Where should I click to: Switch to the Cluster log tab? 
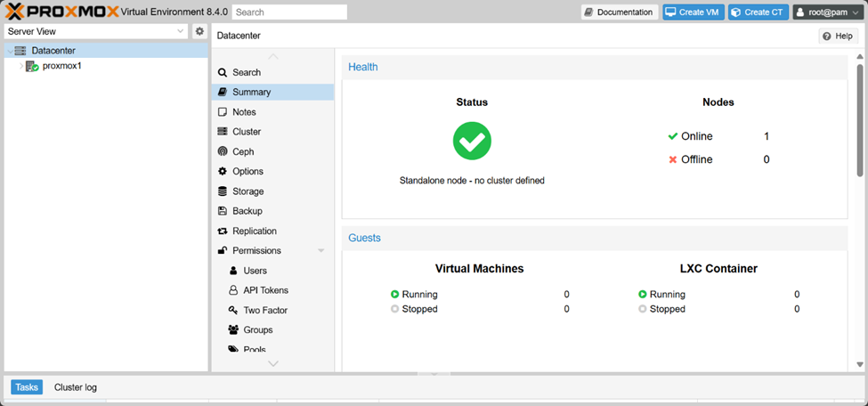[76, 387]
